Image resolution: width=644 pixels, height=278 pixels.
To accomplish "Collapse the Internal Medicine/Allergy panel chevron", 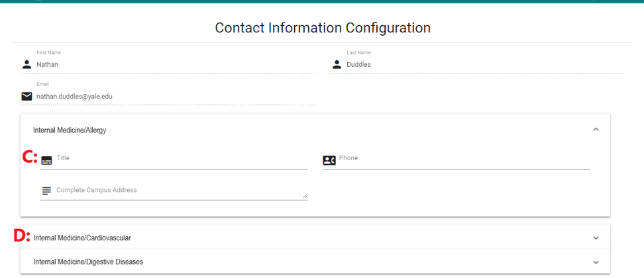I will point(596,130).
